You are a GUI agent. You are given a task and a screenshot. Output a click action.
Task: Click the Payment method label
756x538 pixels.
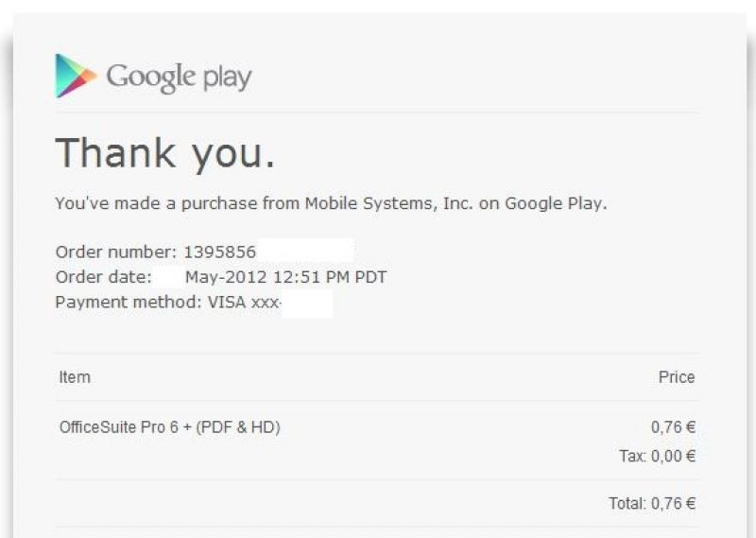[x=129, y=303]
